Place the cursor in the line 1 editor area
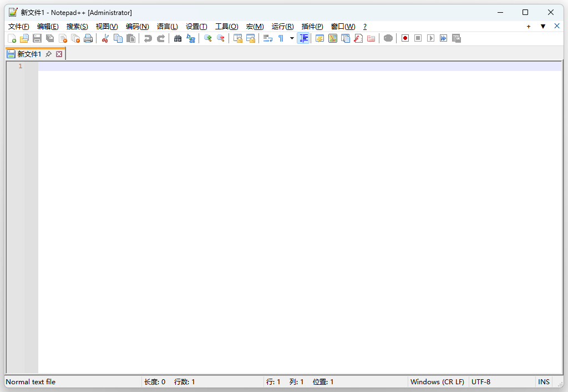 coord(300,66)
